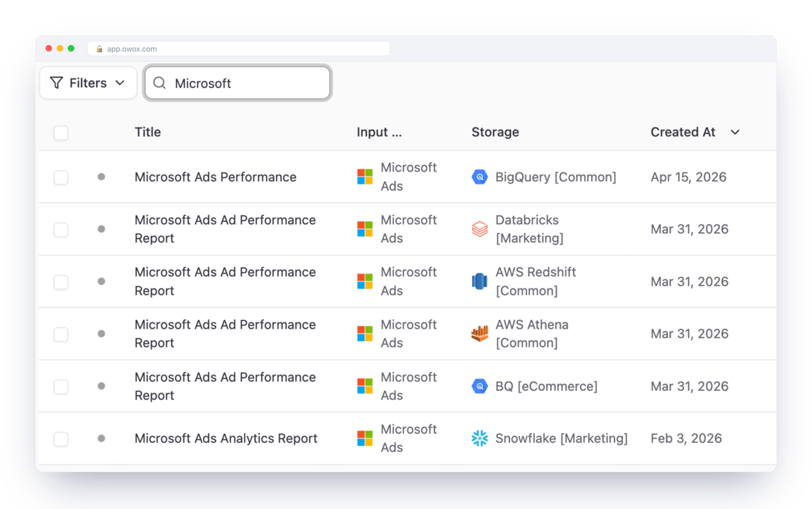Click the funnel filter icon
The width and height of the screenshot is (812, 509).
56,83
